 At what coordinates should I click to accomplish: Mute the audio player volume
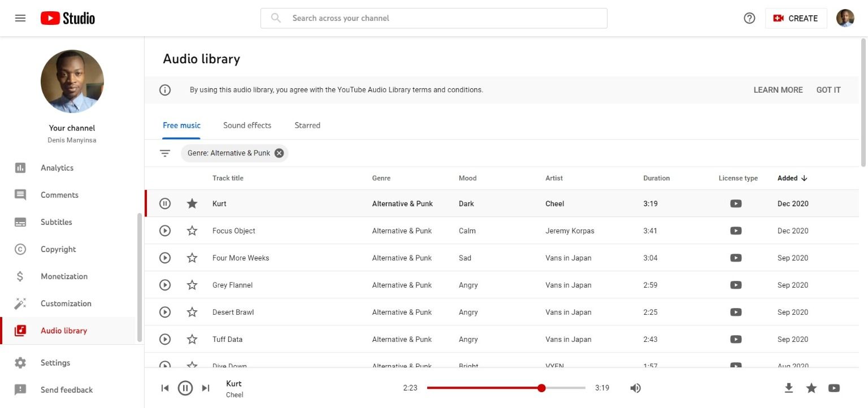click(635, 388)
